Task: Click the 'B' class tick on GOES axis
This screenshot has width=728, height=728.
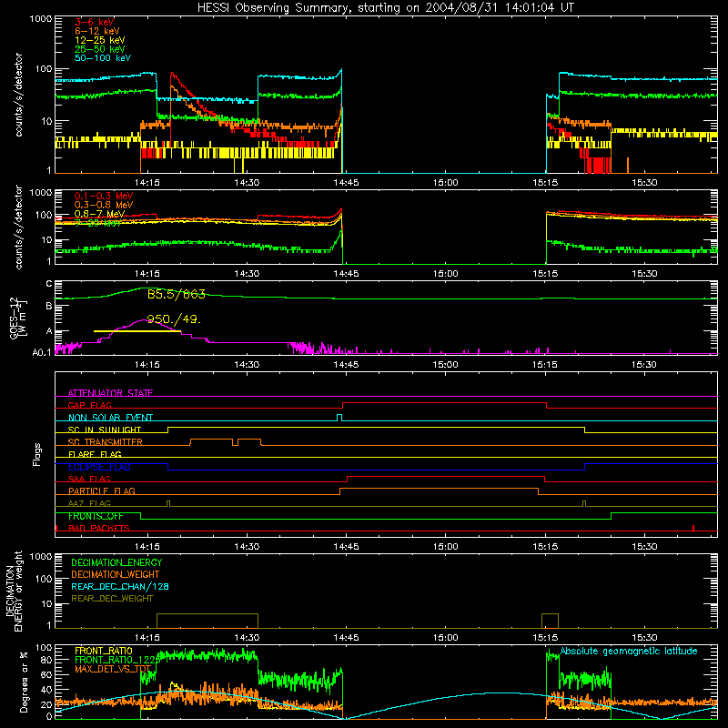Action: coord(49,306)
